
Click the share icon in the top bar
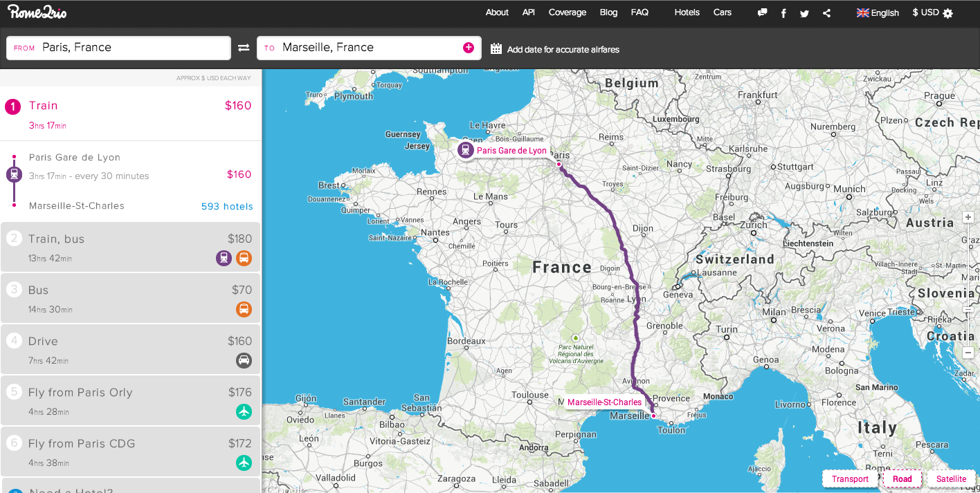(x=826, y=13)
